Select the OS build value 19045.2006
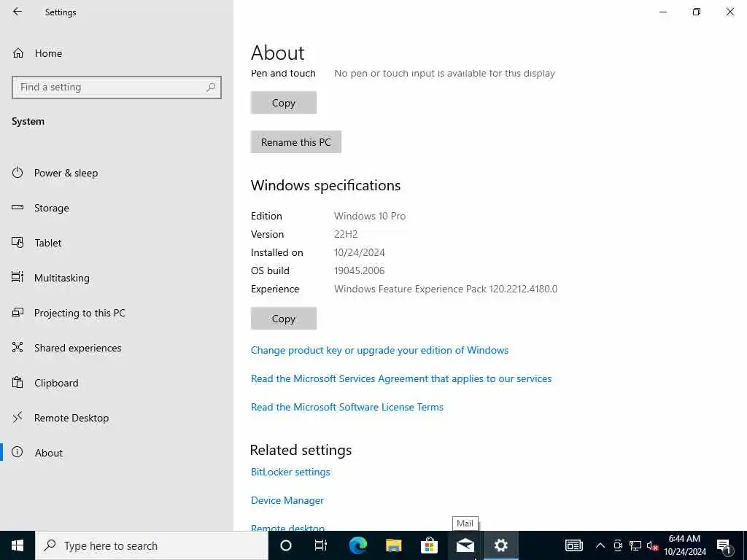Viewport: 747px width, 560px height. coord(359,271)
